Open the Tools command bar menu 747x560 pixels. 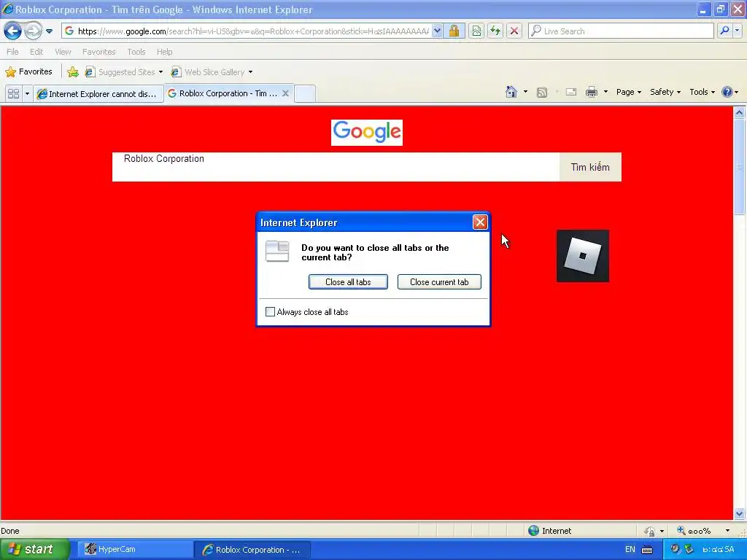[x=702, y=92]
